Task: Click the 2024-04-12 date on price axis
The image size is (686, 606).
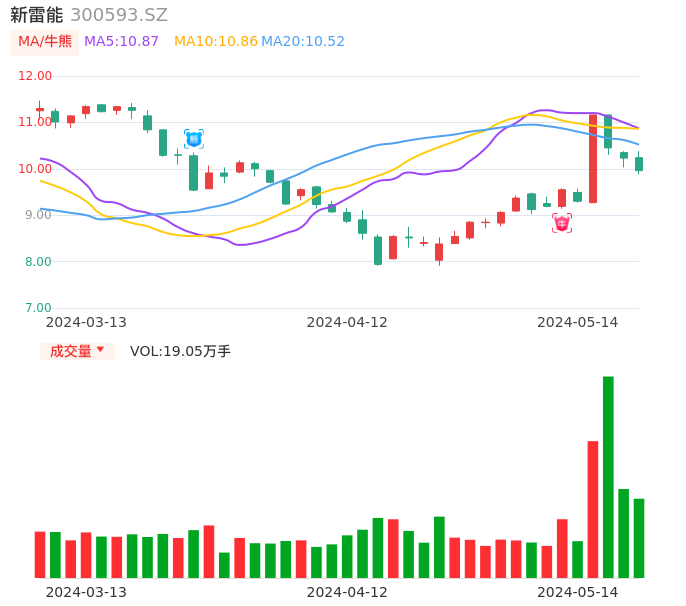Action: click(x=347, y=322)
